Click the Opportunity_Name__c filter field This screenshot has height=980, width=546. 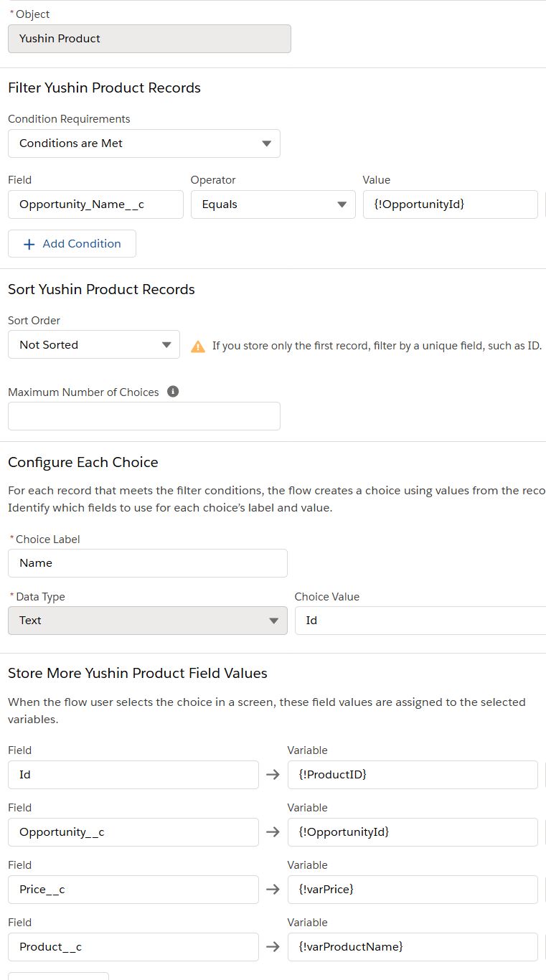click(x=95, y=204)
